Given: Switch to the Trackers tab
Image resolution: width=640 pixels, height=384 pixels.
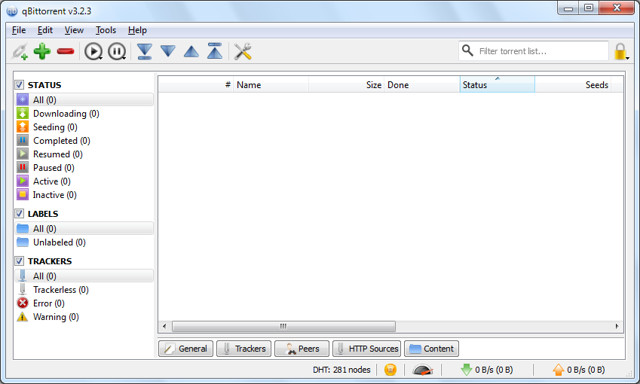Looking at the screenshot, I should tap(244, 348).
